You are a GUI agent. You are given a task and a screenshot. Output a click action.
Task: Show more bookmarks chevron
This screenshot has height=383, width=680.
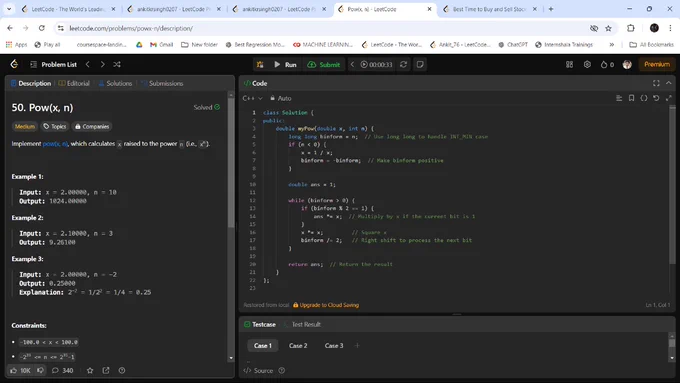[611, 45]
